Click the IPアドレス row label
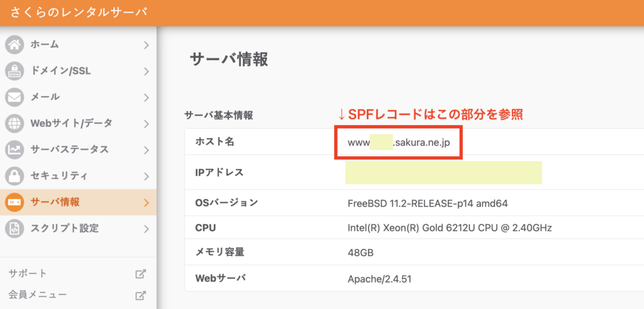Screen dimensions: 644x309 219,173
